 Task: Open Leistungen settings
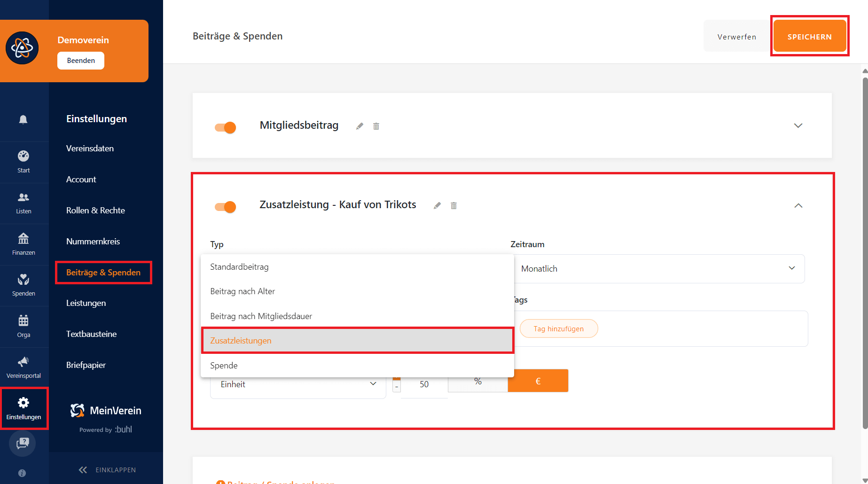86,303
